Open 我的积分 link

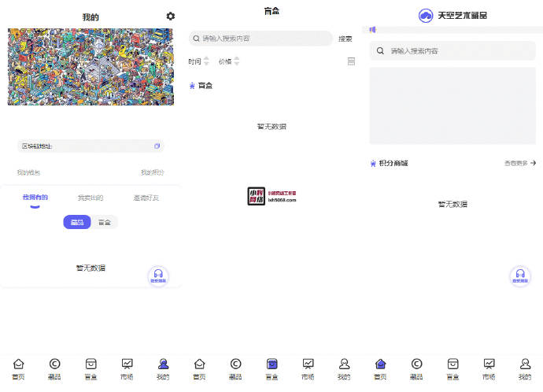click(x=153, y=172)
